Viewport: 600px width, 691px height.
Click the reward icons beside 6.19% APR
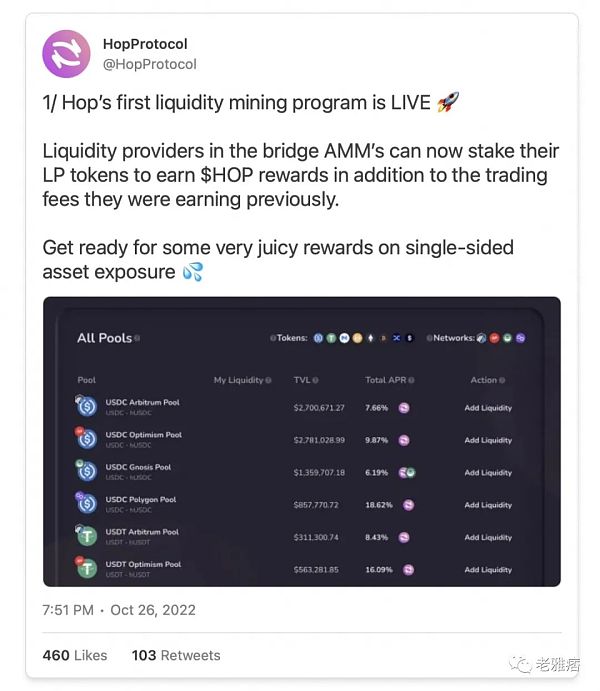click(406, 472)
